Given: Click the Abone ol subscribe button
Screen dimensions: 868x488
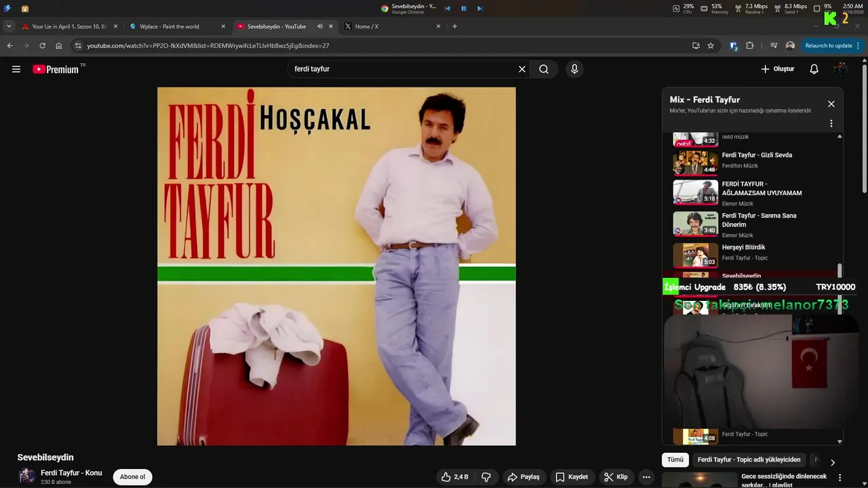Looking at the screenshot, I should [132, 477].
